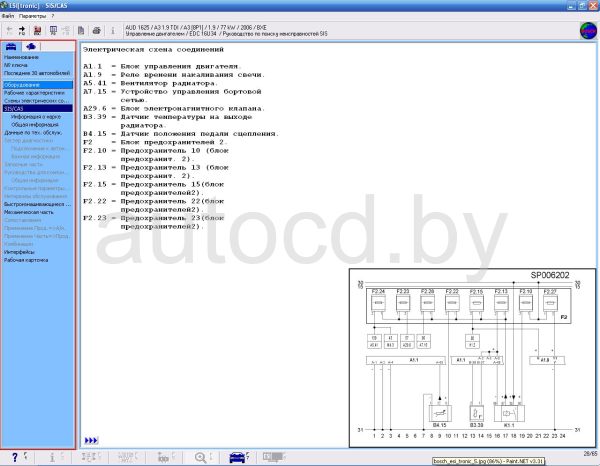This screenshot has width=600, height=466.
Task: Switch to the car vehicle tab icon
Action: [x=11, y=47]
